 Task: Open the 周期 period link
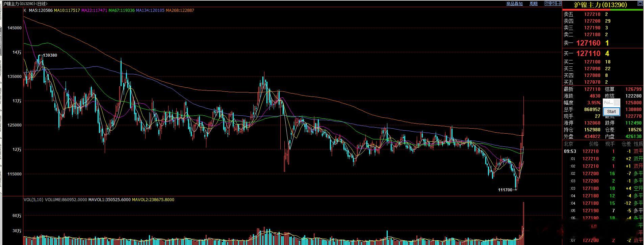click(x=534, y=4)
